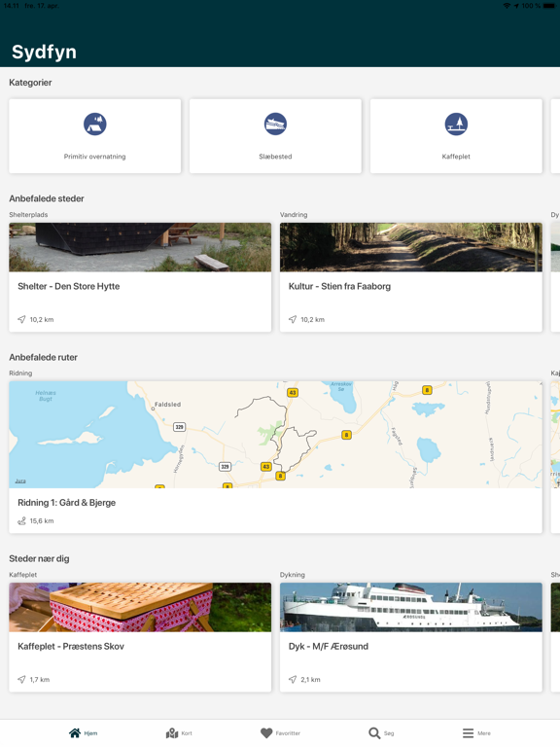
Task: Click the Kultur - Stien fra Faaborg title
Action: [339, 286]
